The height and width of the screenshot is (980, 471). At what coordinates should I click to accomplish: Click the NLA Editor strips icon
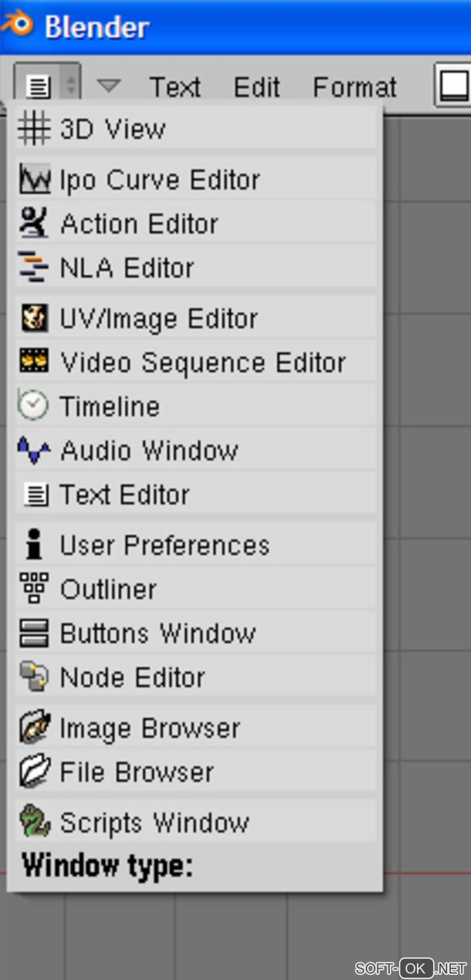pos(33,267)
